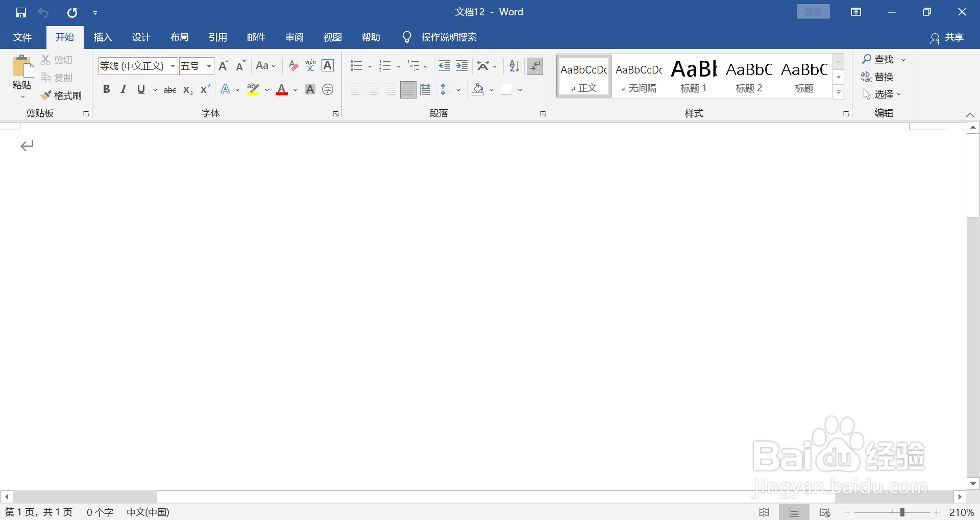Click the Enclosed Characters circle icon
Screen dimensions: 980x520
pyautogui.click(x=328, y=90)
